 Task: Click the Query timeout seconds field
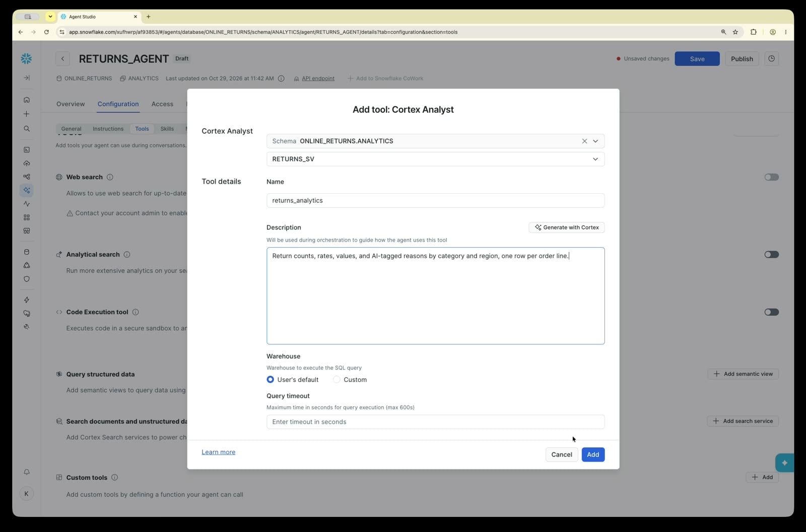coord(435,422)
